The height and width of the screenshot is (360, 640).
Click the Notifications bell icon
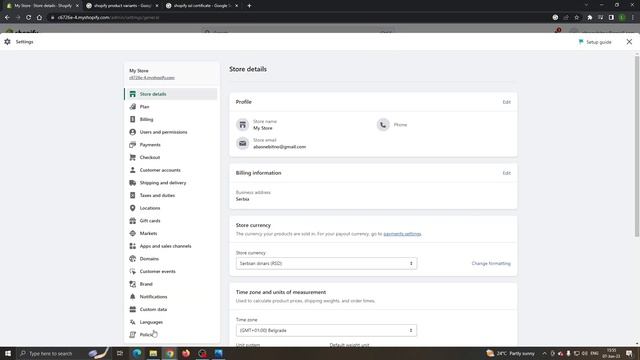coord(133,296)
